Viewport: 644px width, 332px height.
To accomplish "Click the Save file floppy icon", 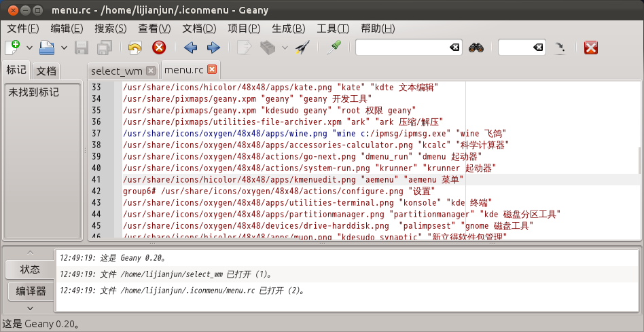I will [x=82, y=48].
